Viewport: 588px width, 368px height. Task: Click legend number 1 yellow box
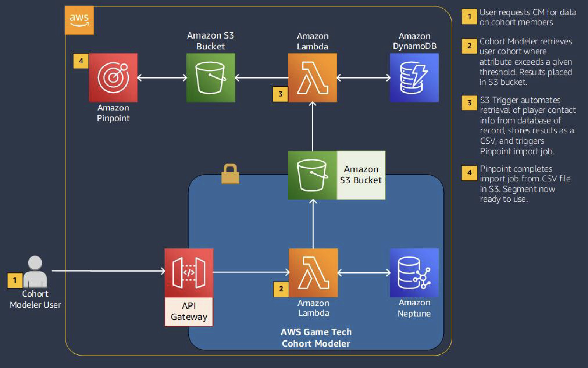pos(469,17)
